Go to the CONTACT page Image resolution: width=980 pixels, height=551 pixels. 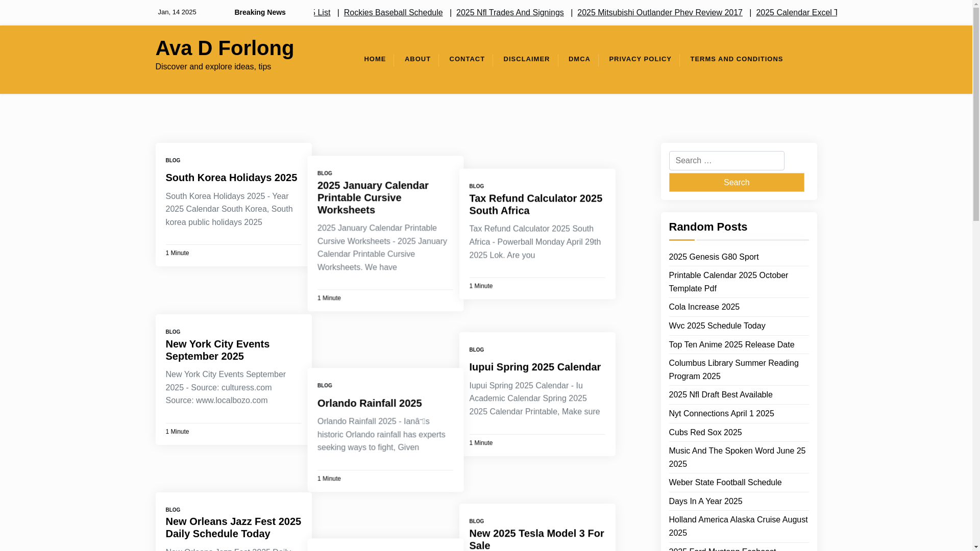[x=467, y=59]
